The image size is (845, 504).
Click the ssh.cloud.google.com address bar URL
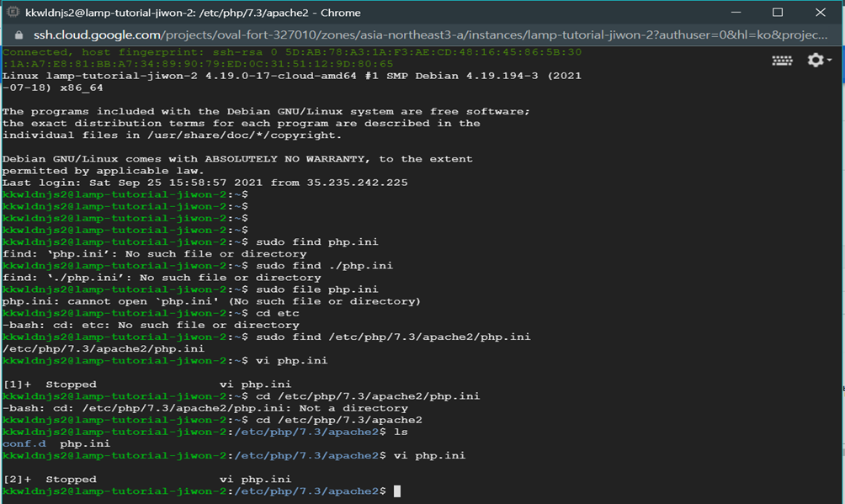431,35
